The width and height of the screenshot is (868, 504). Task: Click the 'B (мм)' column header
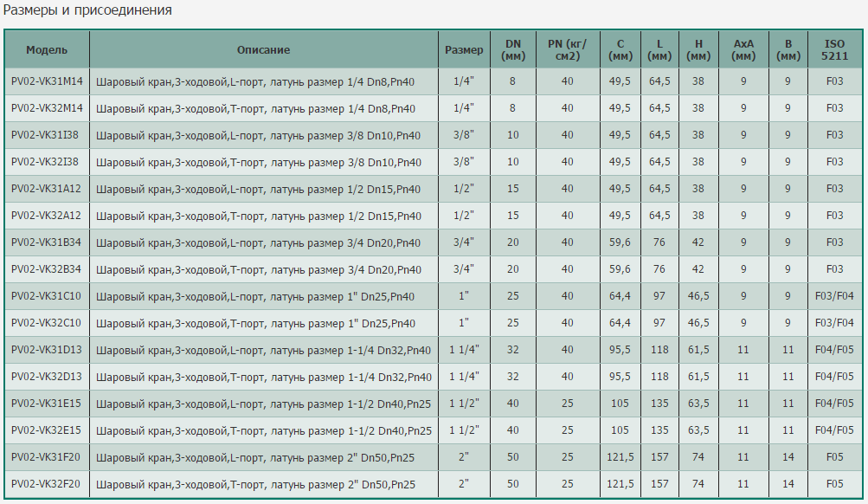[788, 50]
